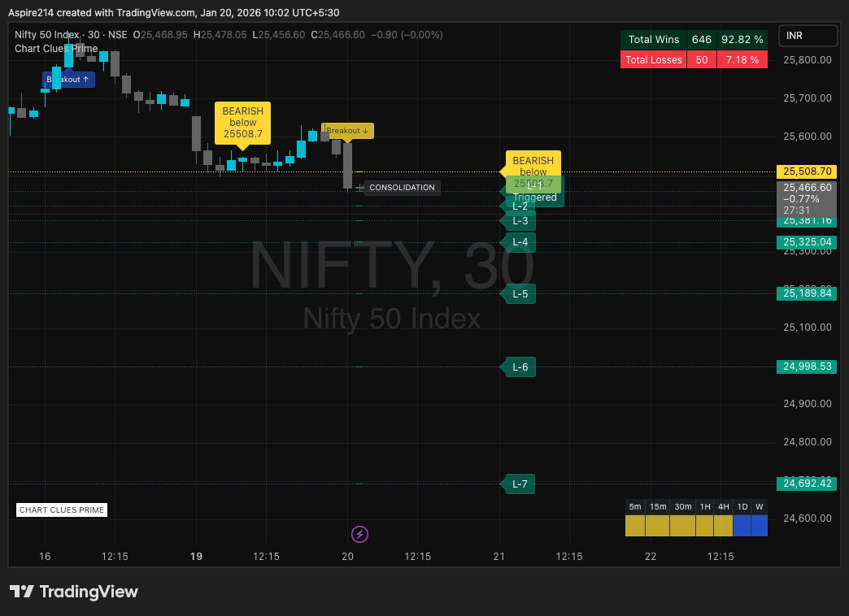849x616 pixels.
Task: Click the 24,692.42 price axis label
Action: [807, 484]
